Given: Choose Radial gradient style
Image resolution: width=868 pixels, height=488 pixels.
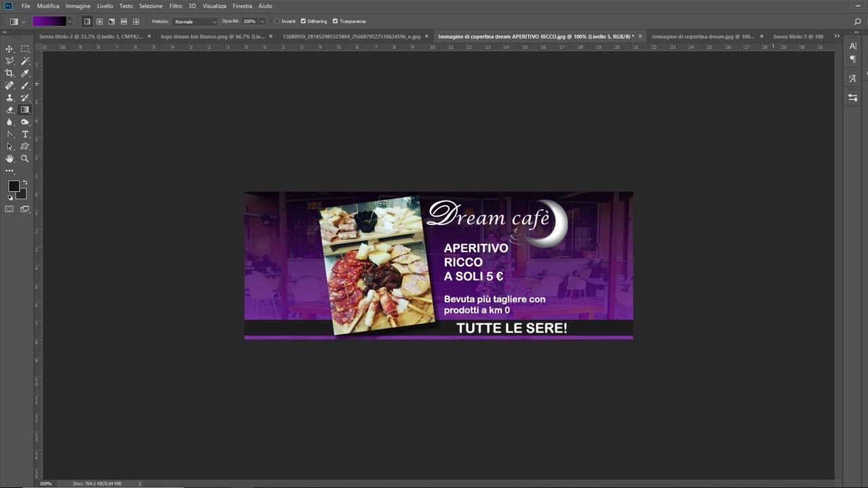Looking at the screenshot, I should (99, 22).
